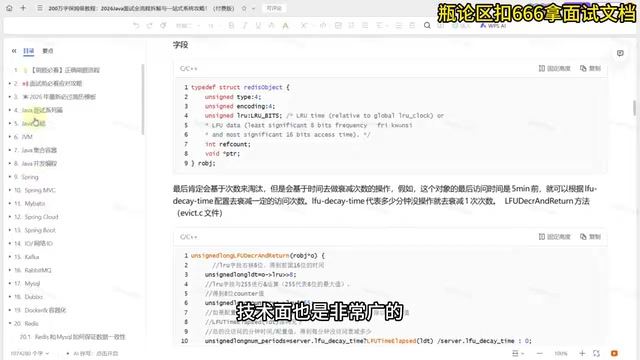Expand the 12. Spring Cloud outline item
The height and width of the screenshot is (360, 640).
coord(10,217)
